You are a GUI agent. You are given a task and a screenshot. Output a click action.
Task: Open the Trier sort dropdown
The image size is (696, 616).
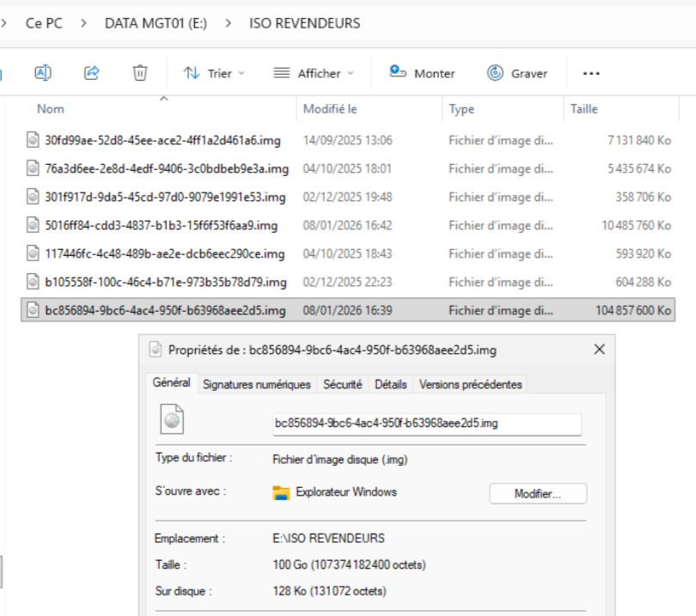coord(214,73)
